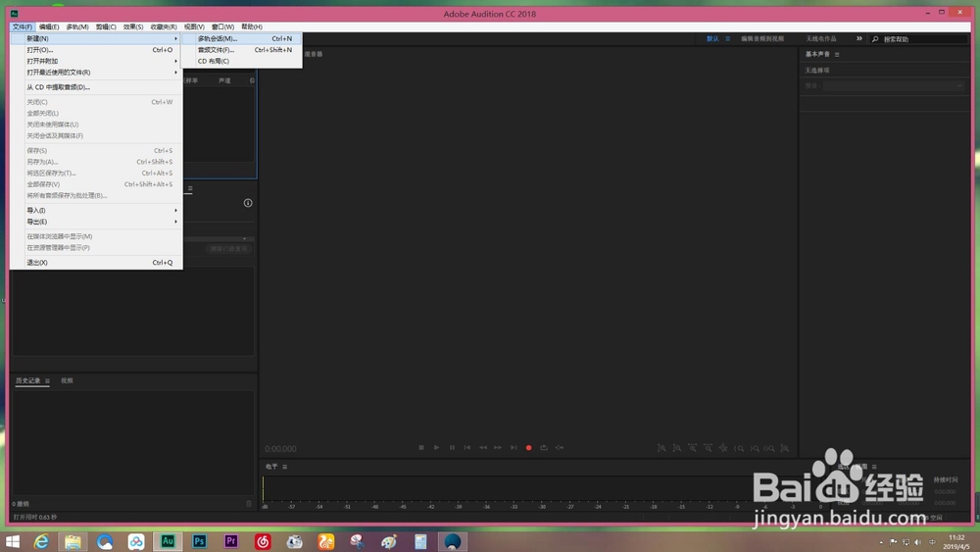Image resolution: width=980 pixels, height=552 pixels.
Task: Expand the workspace overflow chevrons
Action: point(859,39)
